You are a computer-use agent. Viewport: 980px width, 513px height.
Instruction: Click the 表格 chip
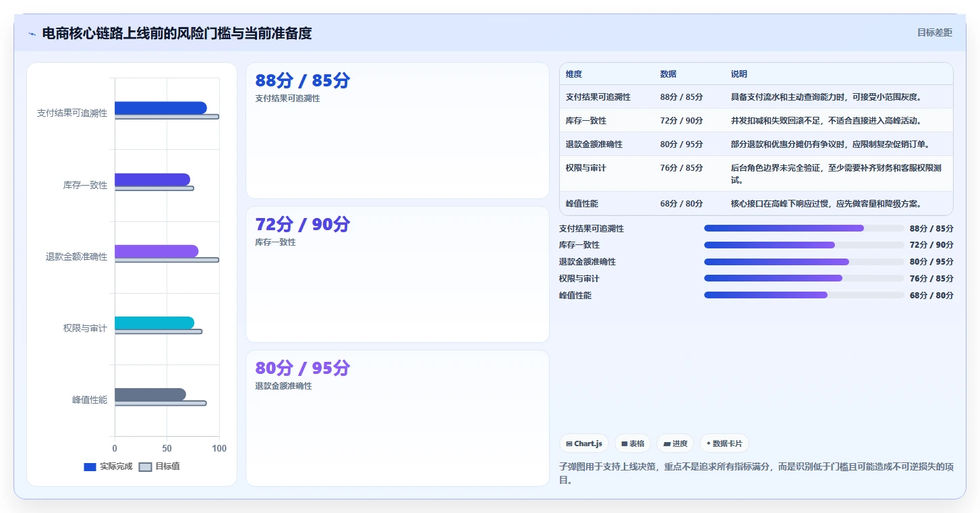pos(633,443)
